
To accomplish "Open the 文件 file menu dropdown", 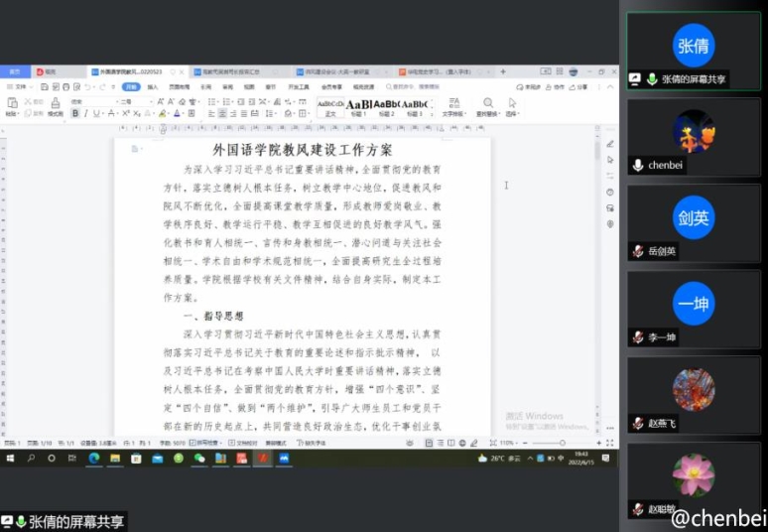I will pos(17,87).
